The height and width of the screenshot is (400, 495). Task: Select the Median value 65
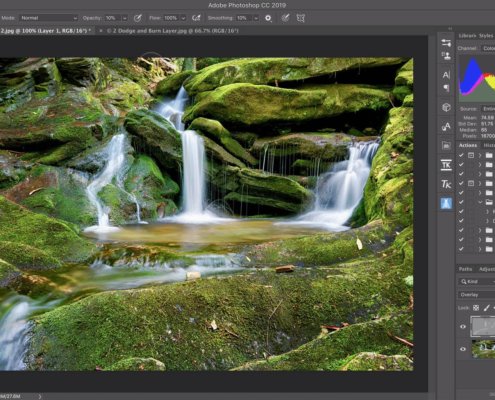(484, 130)
